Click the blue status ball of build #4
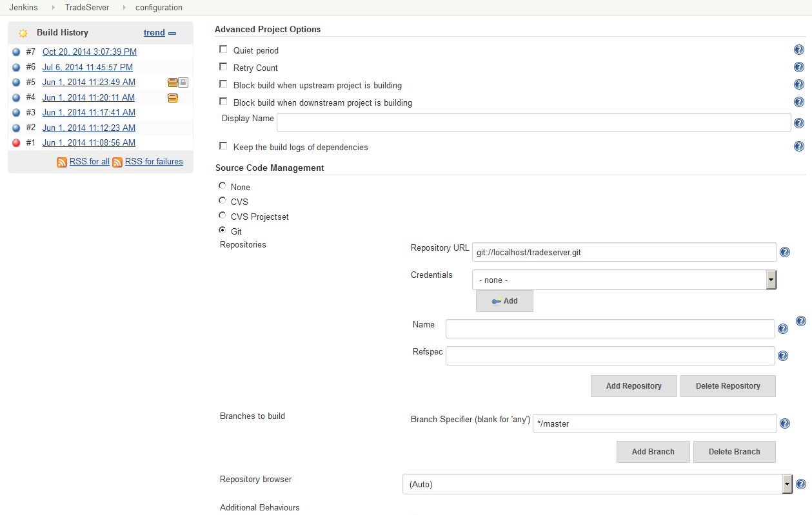The width and height of the screenshot is (812, 515). pos(16,98)
